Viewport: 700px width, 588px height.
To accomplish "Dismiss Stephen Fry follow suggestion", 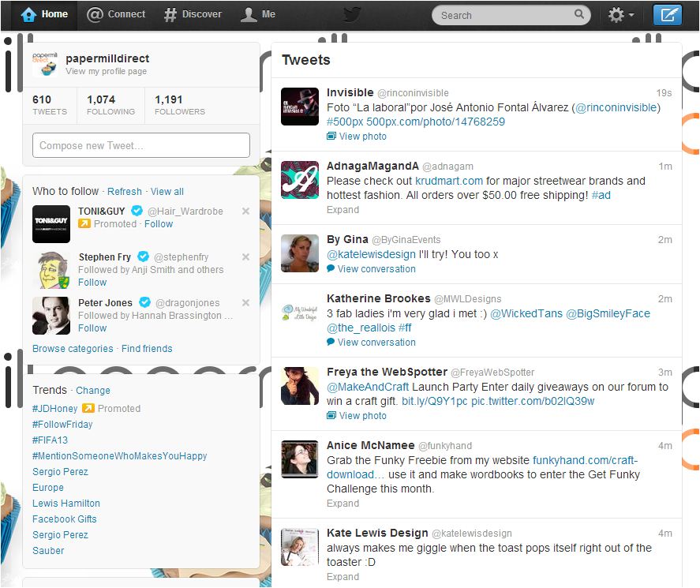I will 245,257.
